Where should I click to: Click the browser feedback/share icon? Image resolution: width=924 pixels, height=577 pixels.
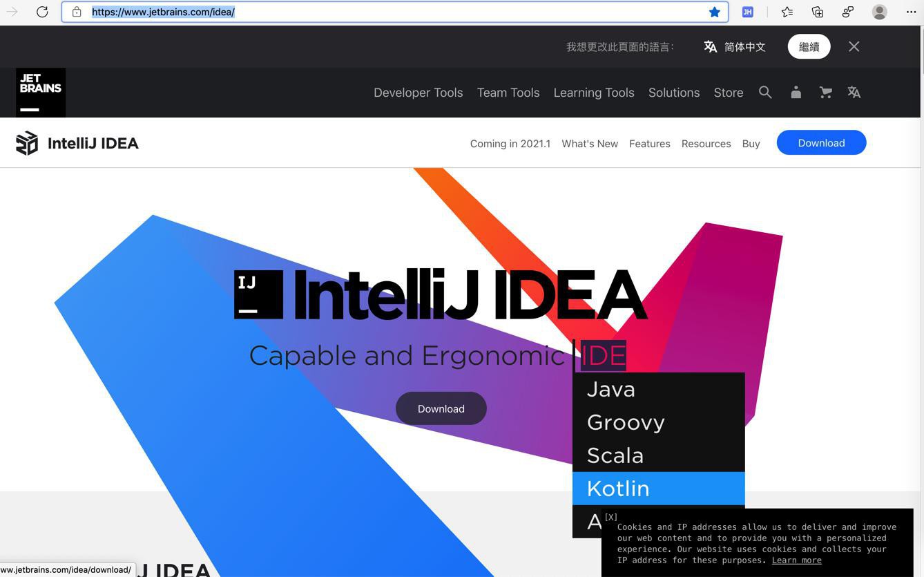848,12
